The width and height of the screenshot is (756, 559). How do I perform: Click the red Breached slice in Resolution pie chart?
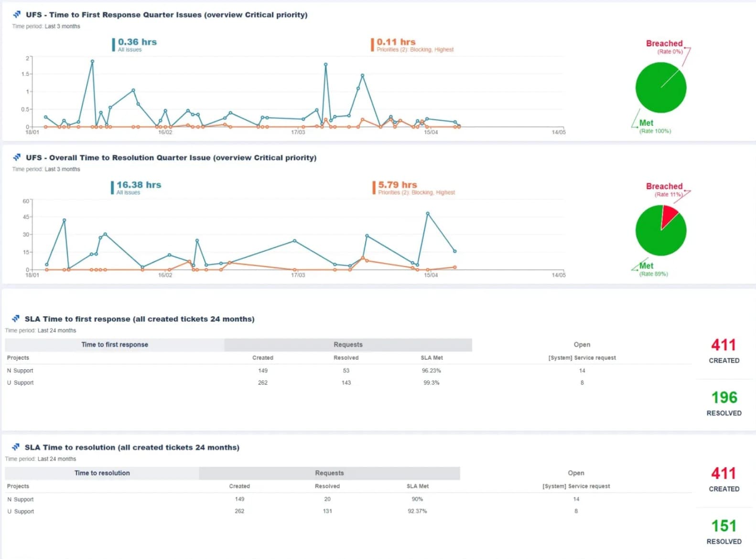tap(669, 215)
